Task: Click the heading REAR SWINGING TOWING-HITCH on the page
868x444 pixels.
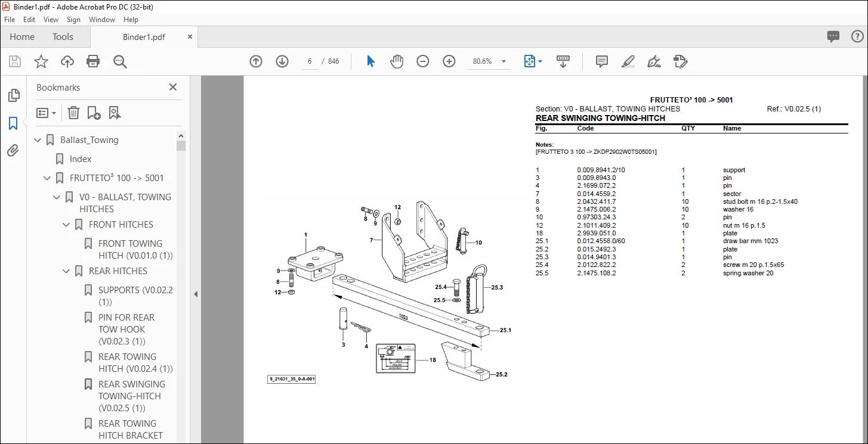Action: (x=600, y=118)
